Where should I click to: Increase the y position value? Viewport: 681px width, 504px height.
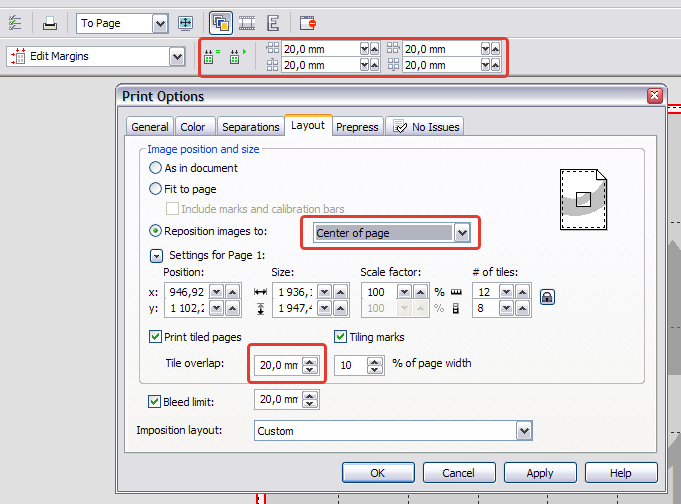(233, 308)
